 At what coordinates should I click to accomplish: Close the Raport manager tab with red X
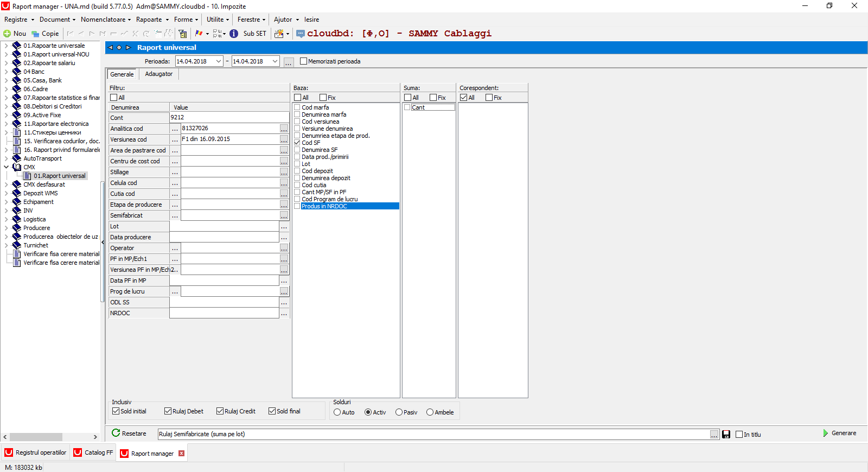[181, 454]
